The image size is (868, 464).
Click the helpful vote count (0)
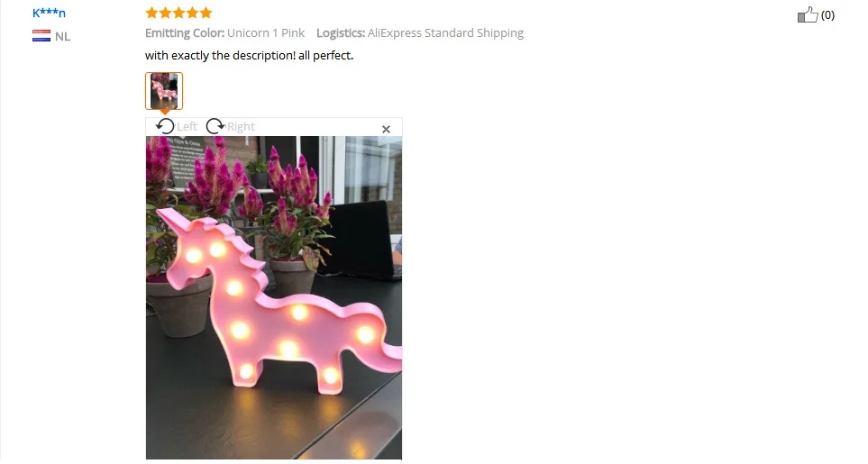click(827, 15)
